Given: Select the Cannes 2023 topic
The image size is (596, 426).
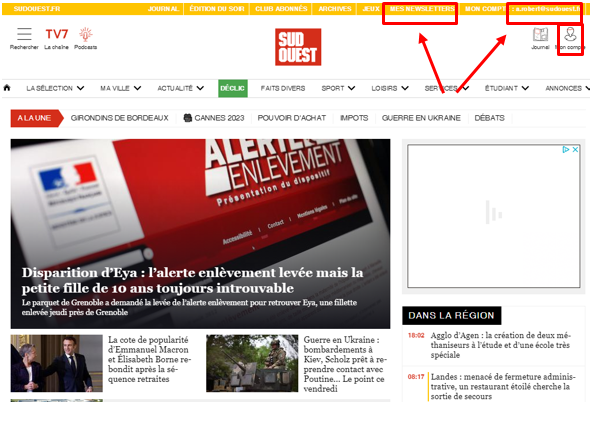Looking at the screenshot, I should [214, 118].
